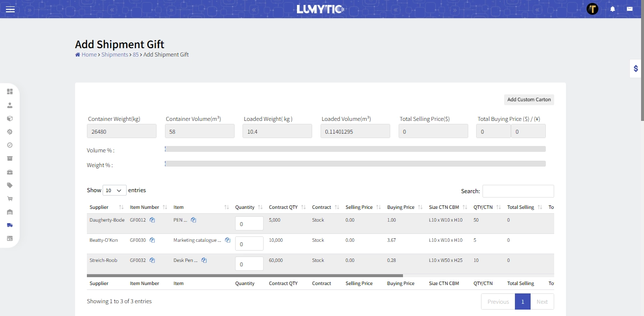Click the truck shipments sidebar icon
The width and height of the screenshot is (644, 316).
[10, 225]
